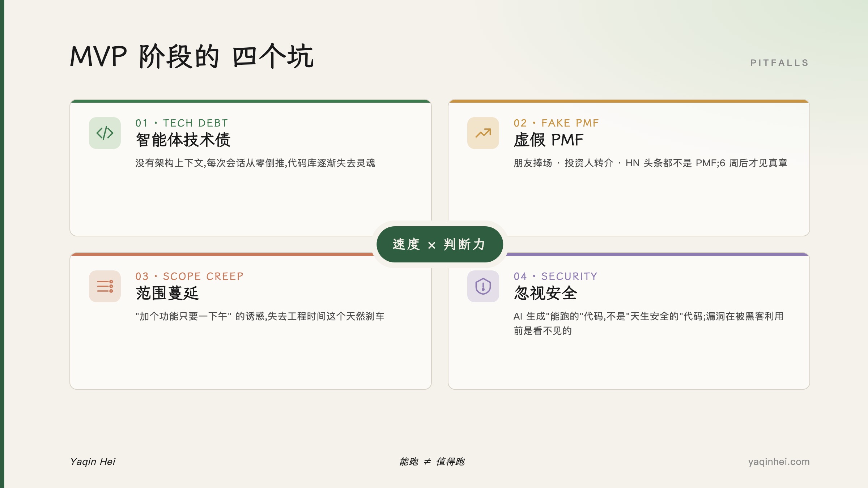The image size is (868, 488).
Task: Click the 02 · FAKE PMF label
Action: (x=556, y=123)
